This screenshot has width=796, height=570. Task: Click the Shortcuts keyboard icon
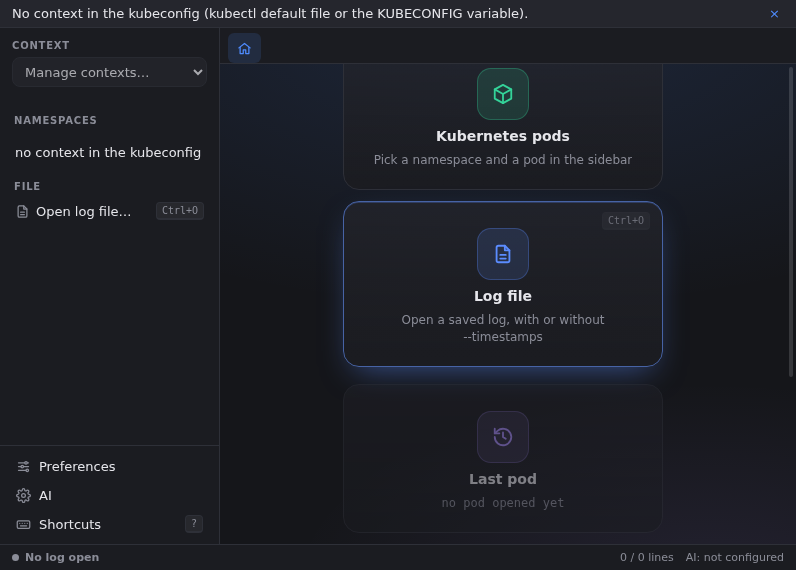[23, 524]
